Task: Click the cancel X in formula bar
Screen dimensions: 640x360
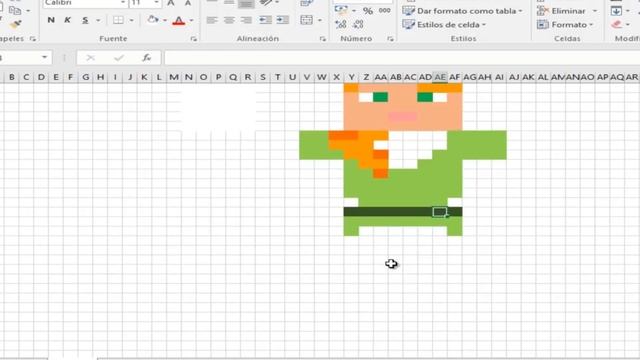Action: [91, 58]
